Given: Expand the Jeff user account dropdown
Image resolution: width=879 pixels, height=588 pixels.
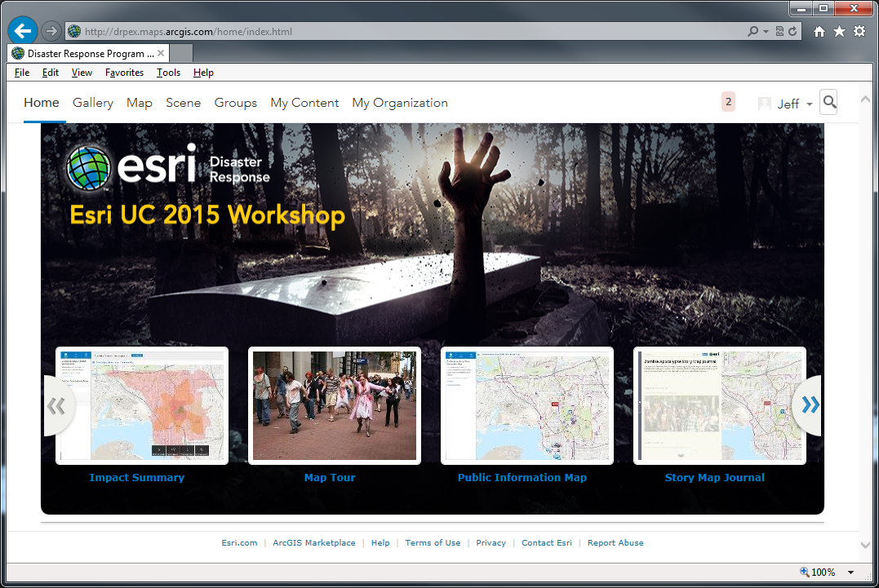Looking at the screenshot, I should [785, 104].
